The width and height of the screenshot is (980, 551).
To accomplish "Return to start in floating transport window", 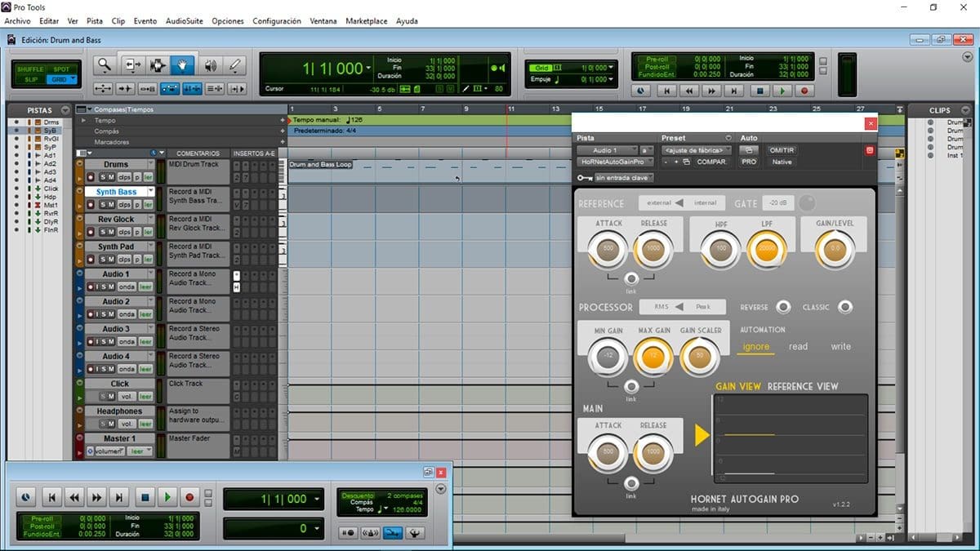I will pos(51,497).
